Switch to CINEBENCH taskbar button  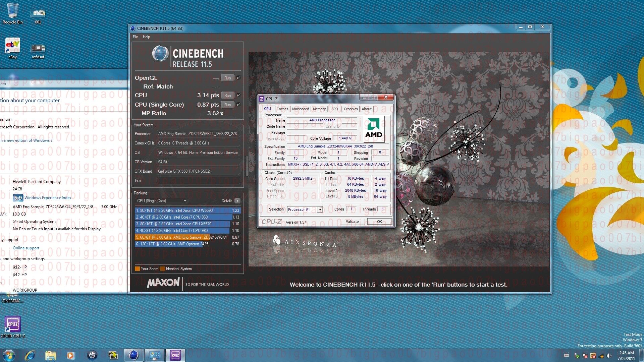tap(133, 355)
